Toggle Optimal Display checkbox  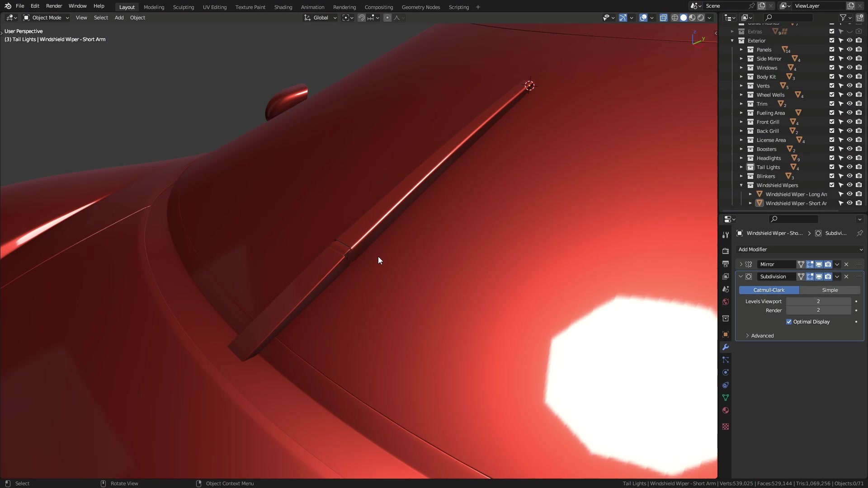pyautogui.click(x=789, y=322)
